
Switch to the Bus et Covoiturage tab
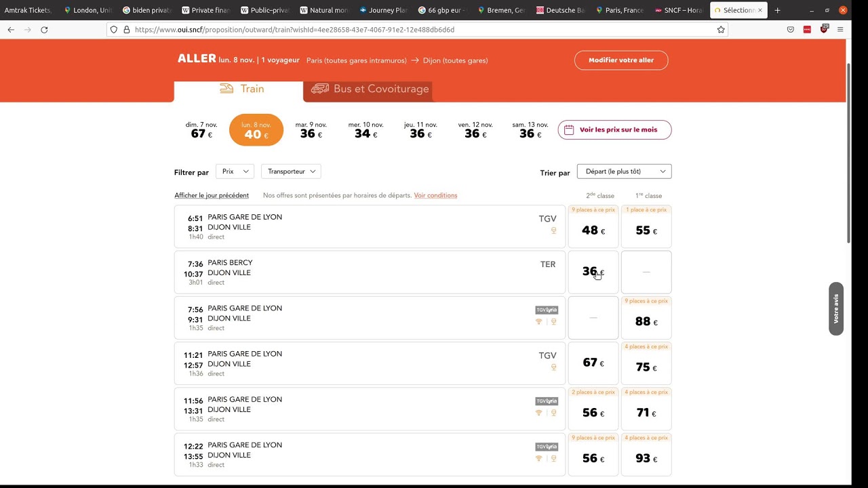[368, 90]
